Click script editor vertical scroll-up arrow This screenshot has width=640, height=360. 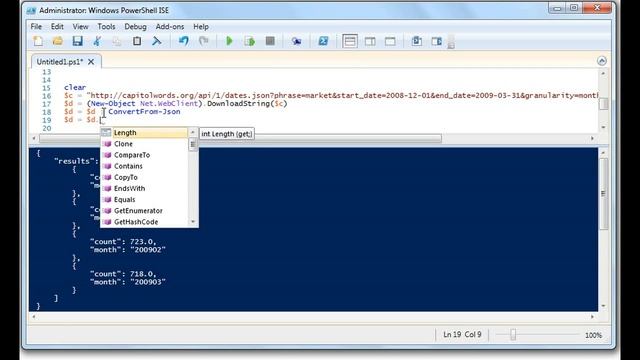point(603,73)
